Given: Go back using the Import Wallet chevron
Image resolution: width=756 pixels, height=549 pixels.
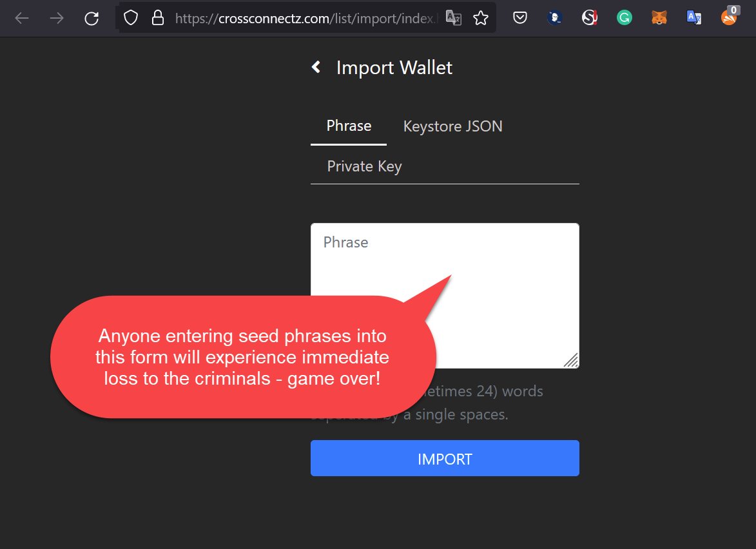Looking at the screenshot, I should [x=316, y=66].
